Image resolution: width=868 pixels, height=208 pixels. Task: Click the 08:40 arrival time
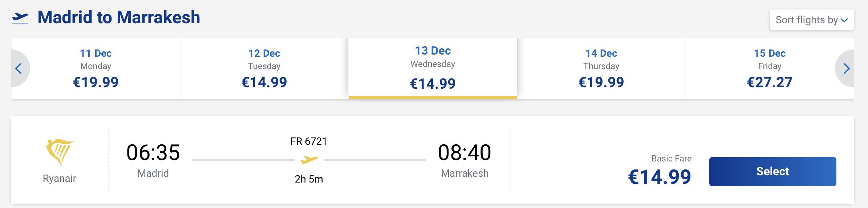pos(465,152)
